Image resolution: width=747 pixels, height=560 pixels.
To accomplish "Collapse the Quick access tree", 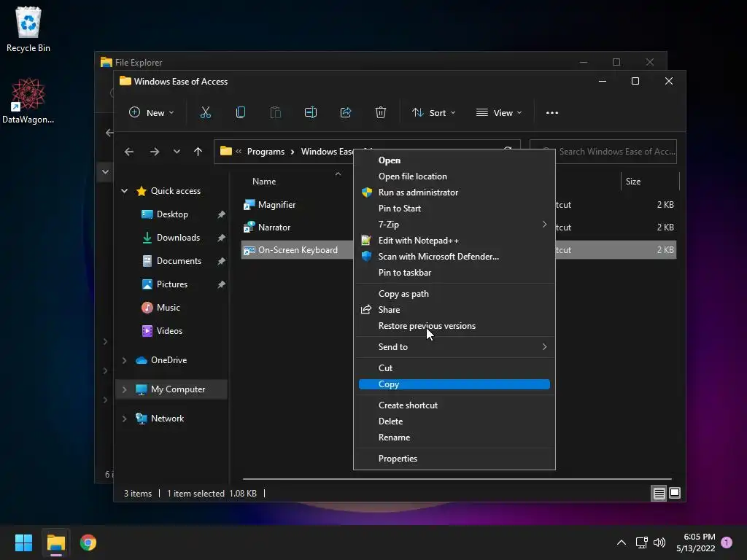I will coord(124,191).
